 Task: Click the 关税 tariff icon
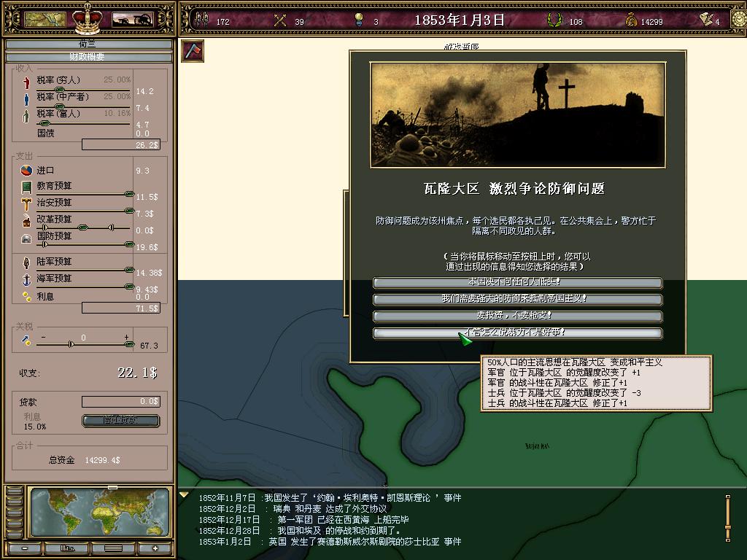26,340
